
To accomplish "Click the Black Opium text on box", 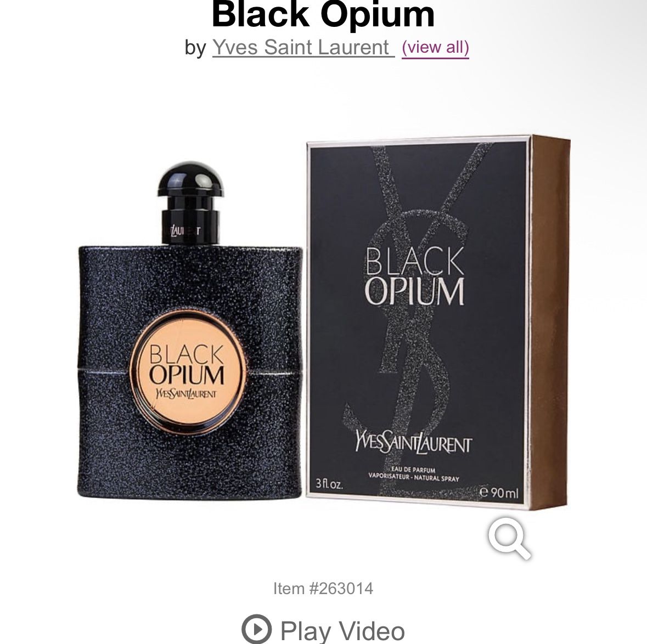I will pyautogui.click(x=415, y=276).
